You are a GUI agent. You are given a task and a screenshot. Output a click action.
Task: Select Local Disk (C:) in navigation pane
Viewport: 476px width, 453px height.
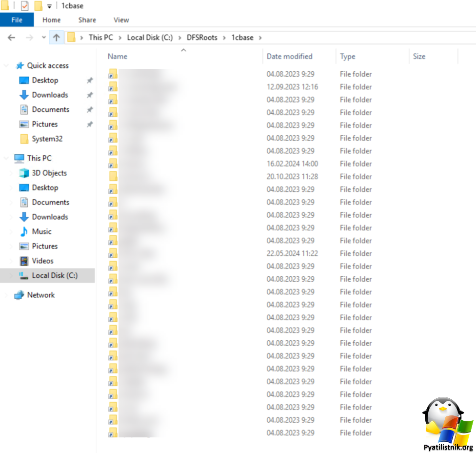47,276
